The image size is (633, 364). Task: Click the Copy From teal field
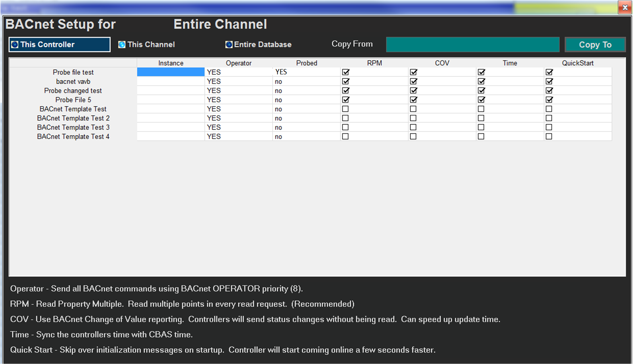pyautogui.click(x=472, y=45)
